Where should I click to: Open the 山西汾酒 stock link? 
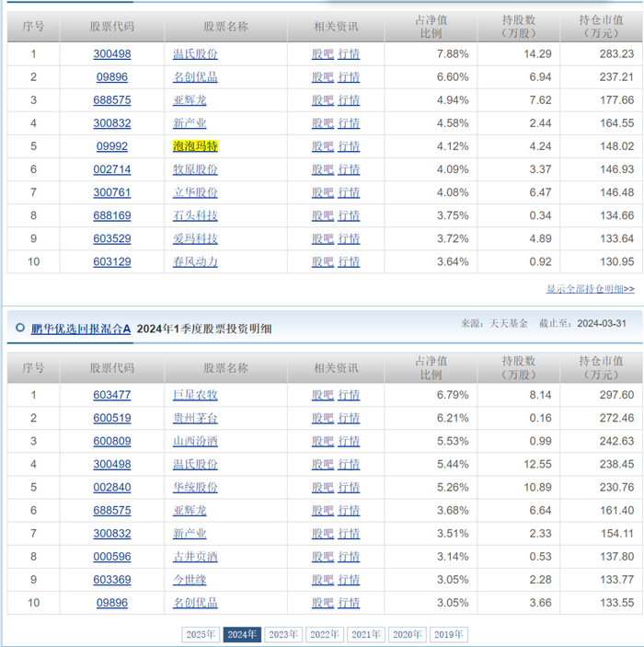[195, 441]
